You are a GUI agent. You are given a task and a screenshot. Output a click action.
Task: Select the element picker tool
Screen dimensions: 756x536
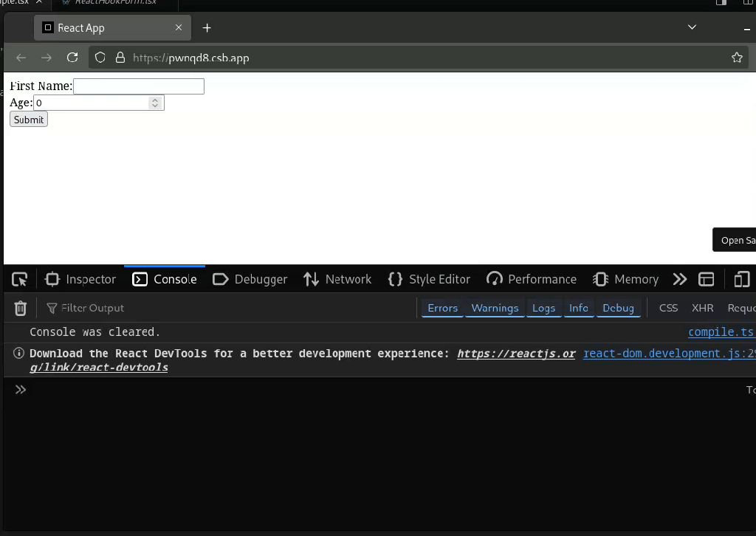click(19, 279)
